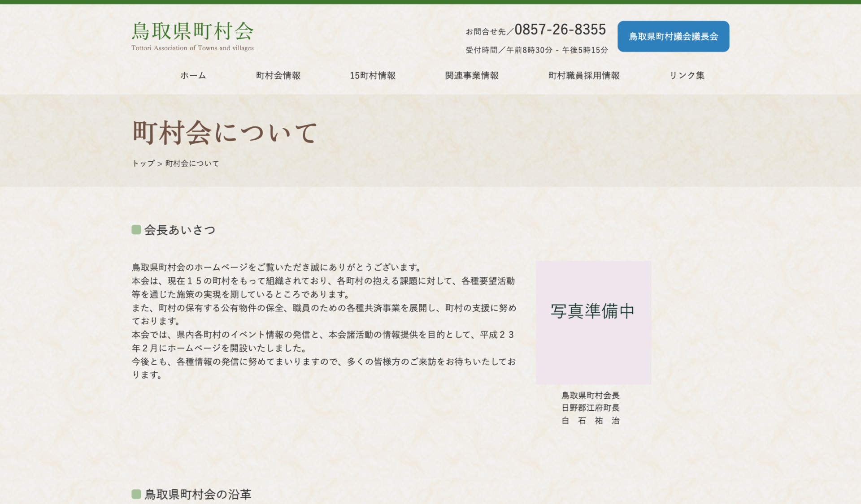Click the 会長あいさつ section heading
The height and width of the screenshot is (504, 861).
(179, 230)
